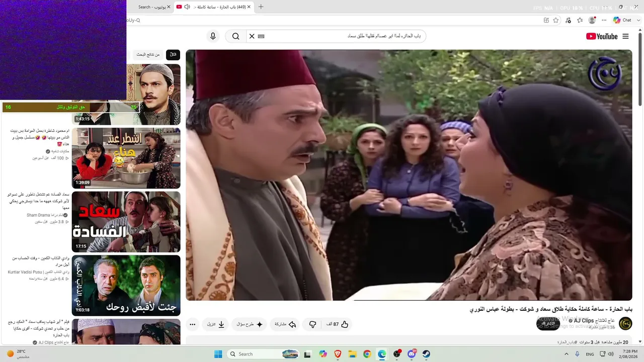This screenshot has width=644, height=362.
Task: Start voice search with the microphone
Action: [x=213, y=36]
